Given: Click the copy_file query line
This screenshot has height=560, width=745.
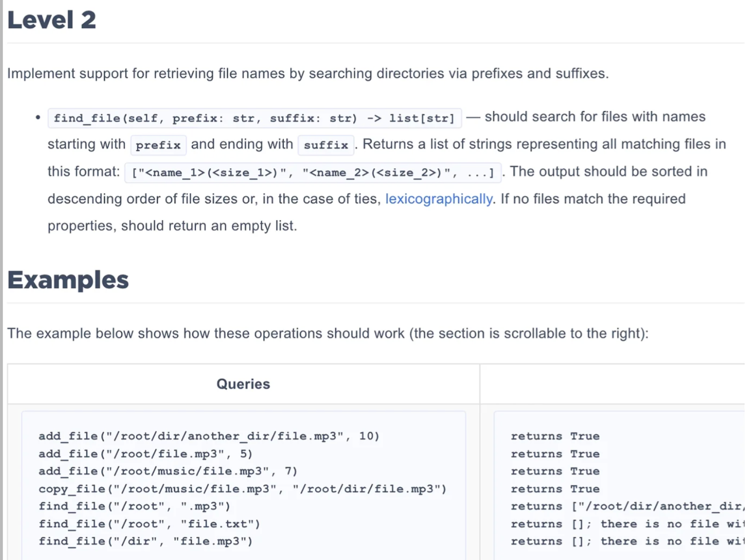Looking at the screenshot, I should coord(243,489).
